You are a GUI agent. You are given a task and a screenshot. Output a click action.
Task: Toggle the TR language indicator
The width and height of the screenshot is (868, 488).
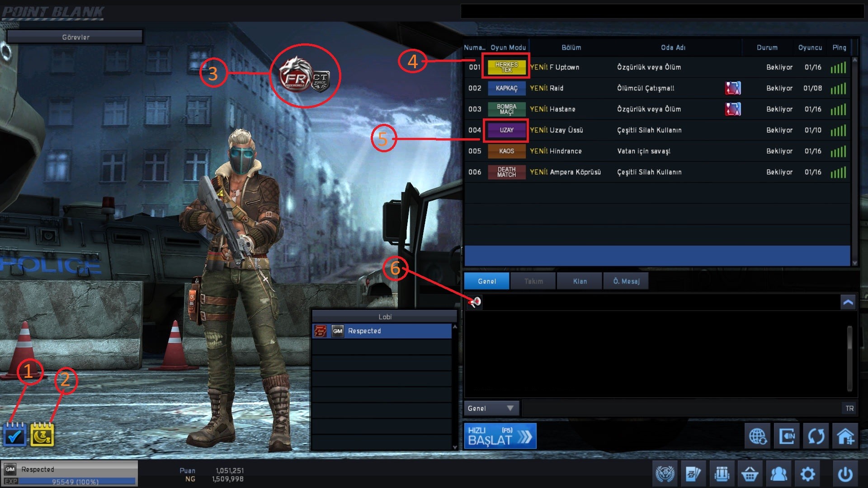tap(849, 408)
